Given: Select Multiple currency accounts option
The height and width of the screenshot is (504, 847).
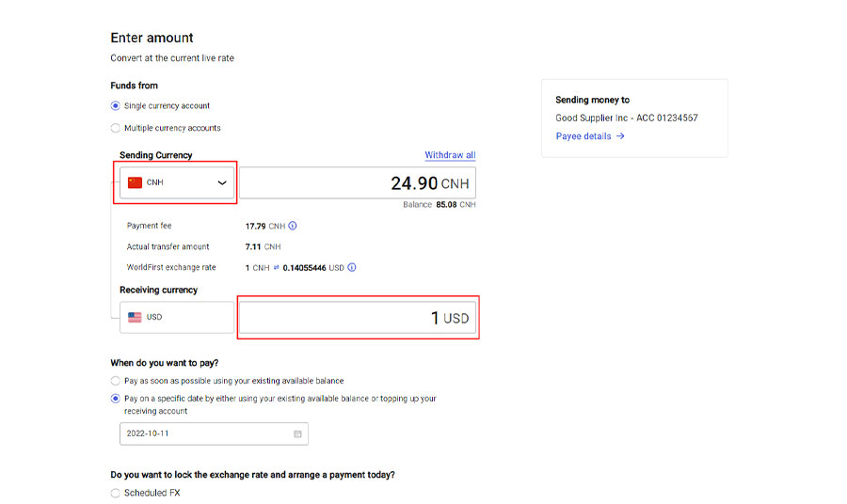Looking at the screenshot, I should [x=116, y=128].
